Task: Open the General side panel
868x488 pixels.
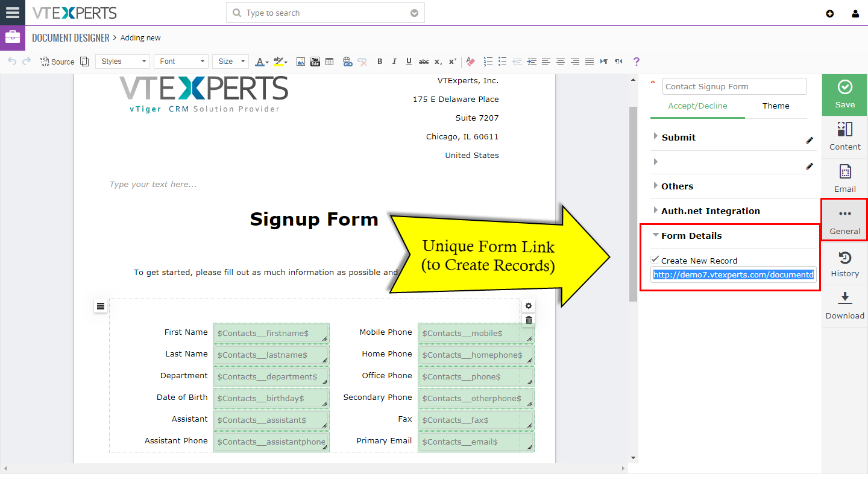Action: point(845,221)
